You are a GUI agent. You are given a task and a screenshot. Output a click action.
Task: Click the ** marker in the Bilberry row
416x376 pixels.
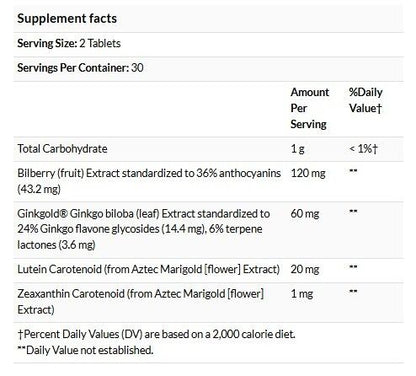[353, 171]
